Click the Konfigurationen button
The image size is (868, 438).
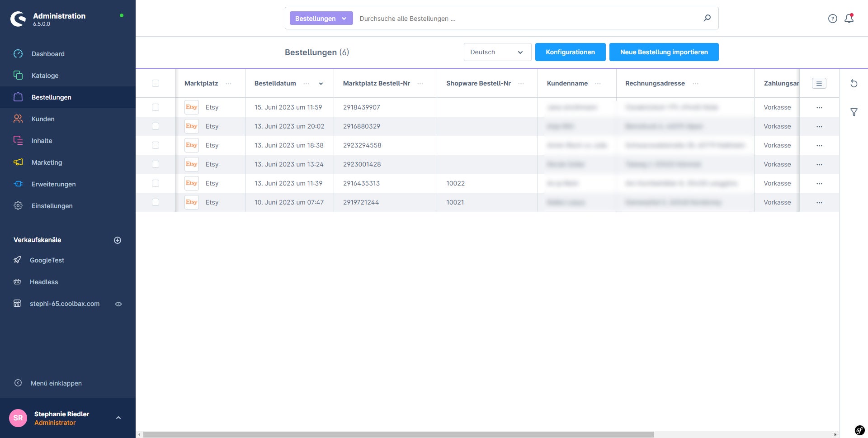[x=570, y=52]
